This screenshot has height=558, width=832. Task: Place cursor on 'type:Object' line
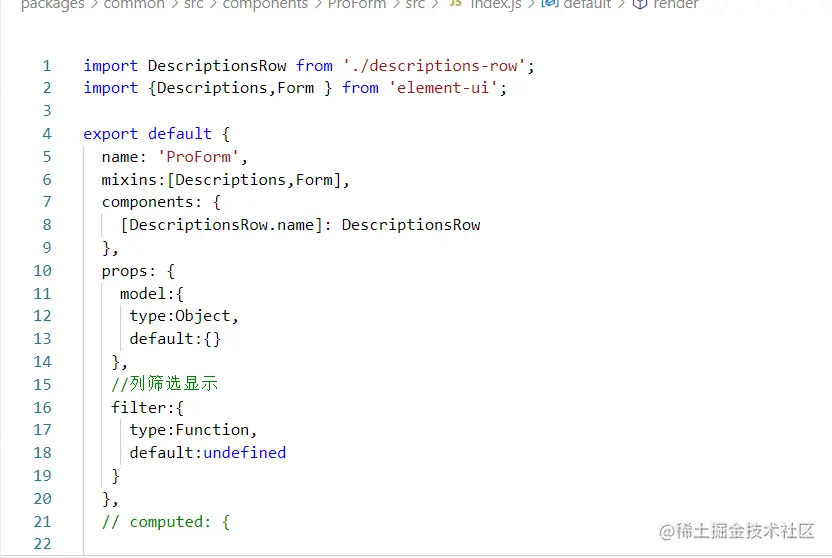click(x=184, y=316)
